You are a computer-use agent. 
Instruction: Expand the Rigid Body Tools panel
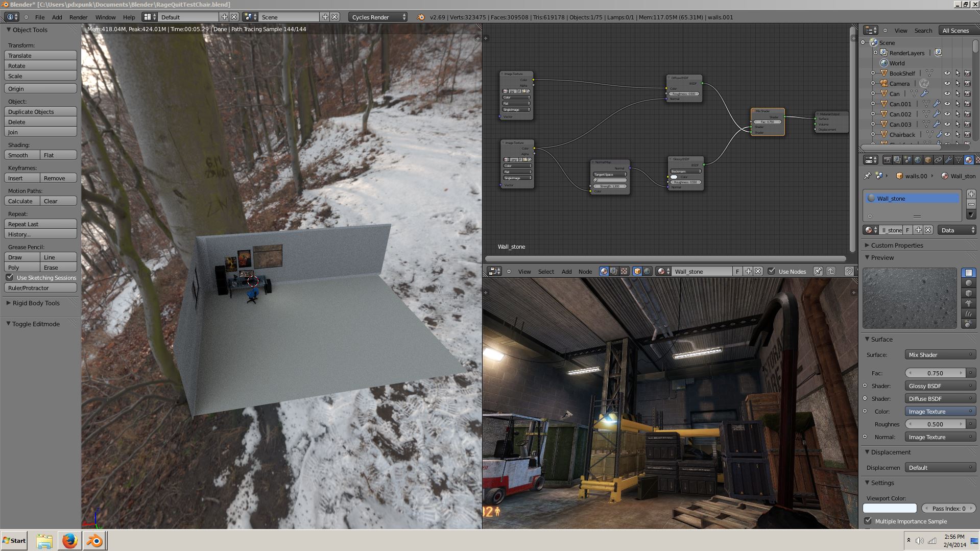(x=36, y=303)
